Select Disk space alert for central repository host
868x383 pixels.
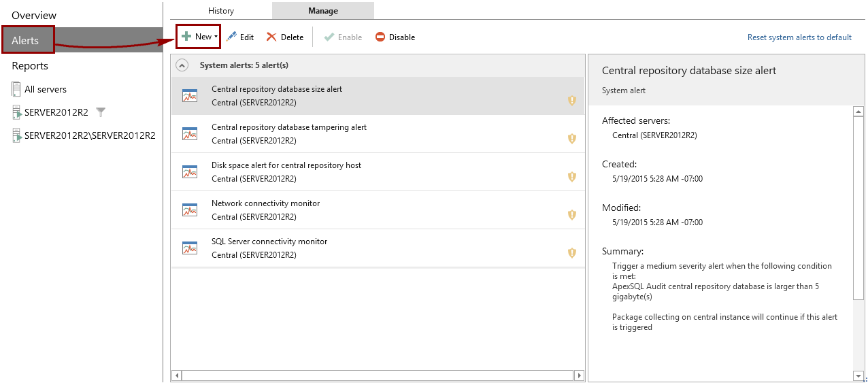(x=378, y=172)
